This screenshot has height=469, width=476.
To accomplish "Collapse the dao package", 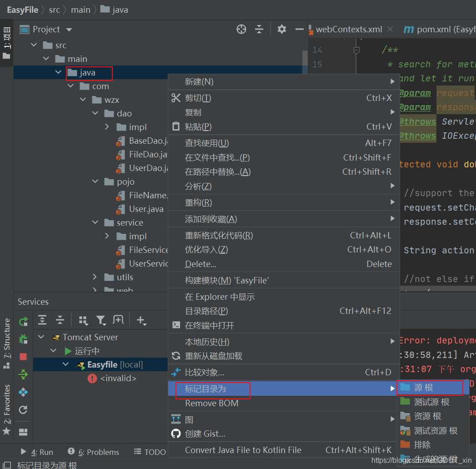I will tap(95, 113).
